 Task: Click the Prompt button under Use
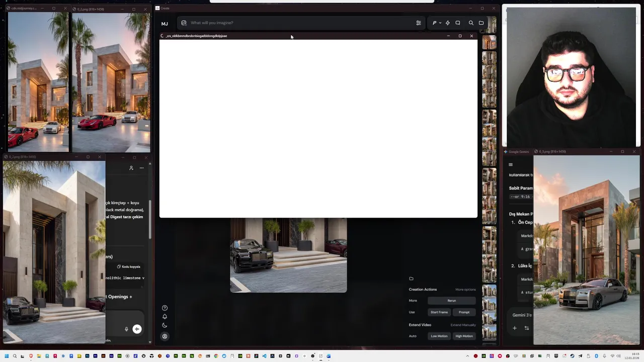[x=464, y=312]
